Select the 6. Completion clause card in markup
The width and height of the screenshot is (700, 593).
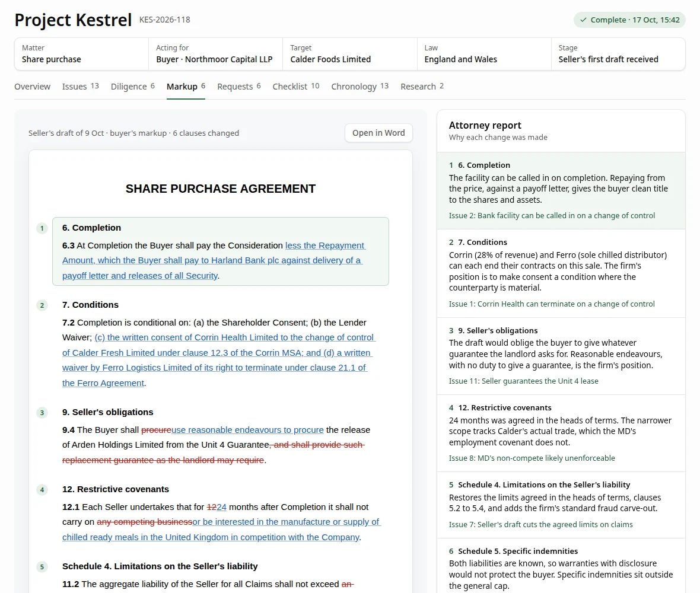pos(221,251)
